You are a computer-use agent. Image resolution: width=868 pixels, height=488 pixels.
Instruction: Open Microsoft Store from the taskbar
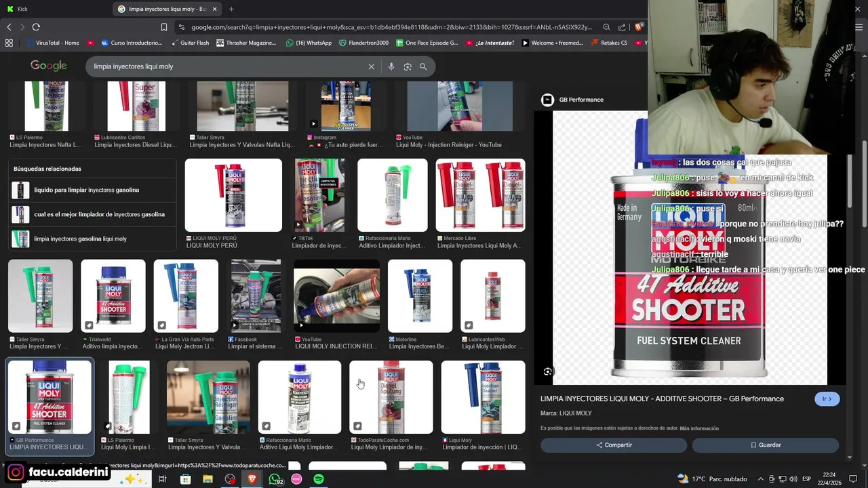185,479
